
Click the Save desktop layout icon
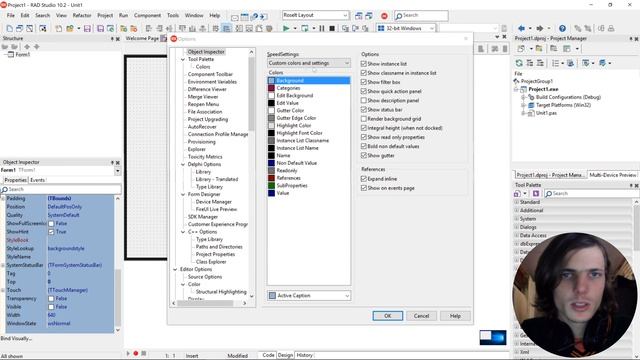pyautogui.click(x=358, y=16)
